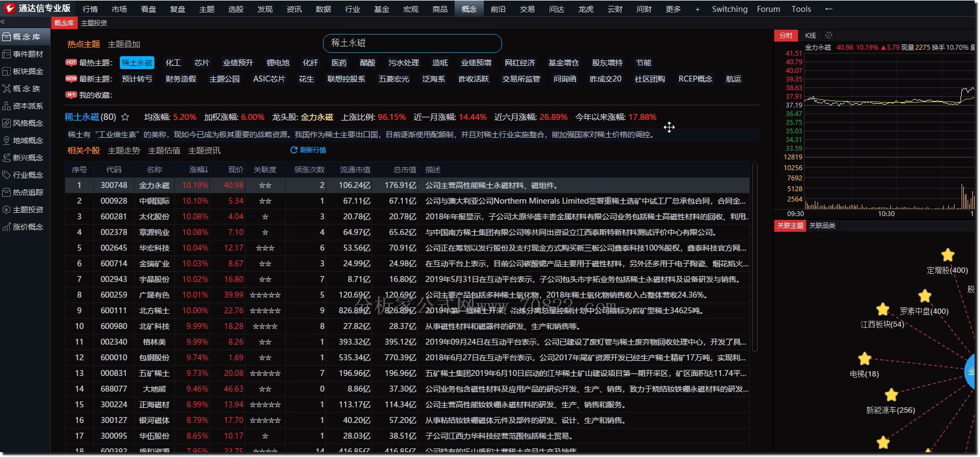Screen dimensions: 980x457
Task: Select the ASIC芯片 new topic tag
Action: point(269,79)
